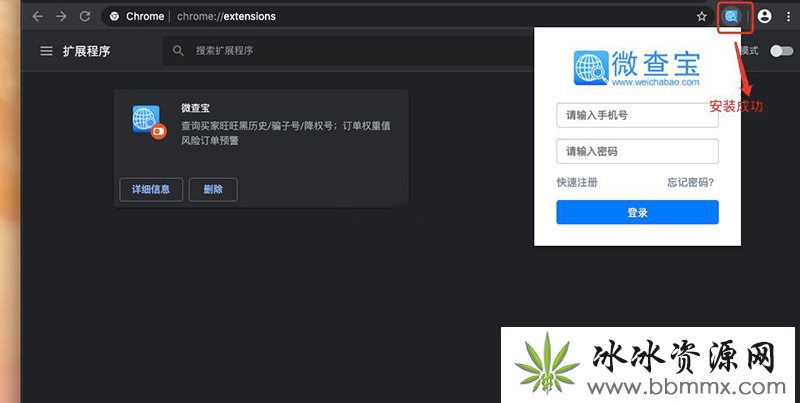Toggle the developer mode switch
The image size is (800, 403).
pyautogui.click(x=781, y=51)
